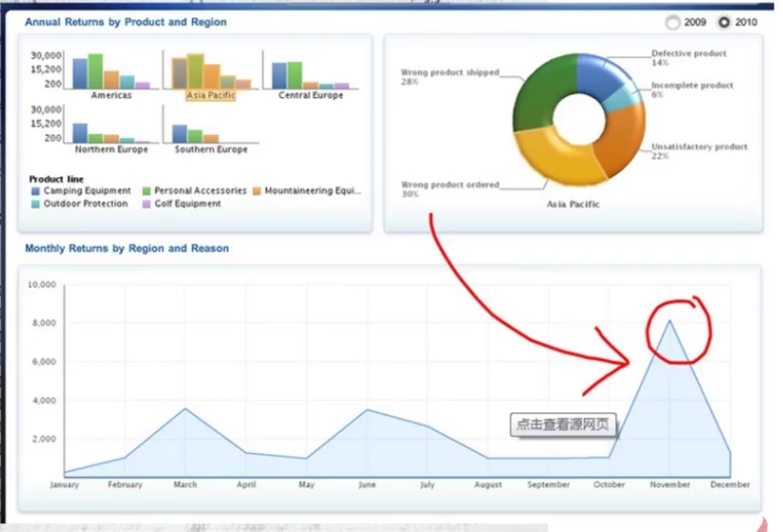Click the November peak on line chart
This screenshot has height=532, width=783.
click(x=670, y=321)
